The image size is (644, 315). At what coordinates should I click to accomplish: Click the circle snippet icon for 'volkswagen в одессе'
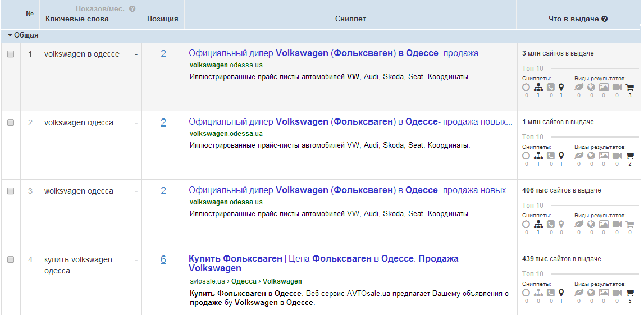(x=526, y=88)
